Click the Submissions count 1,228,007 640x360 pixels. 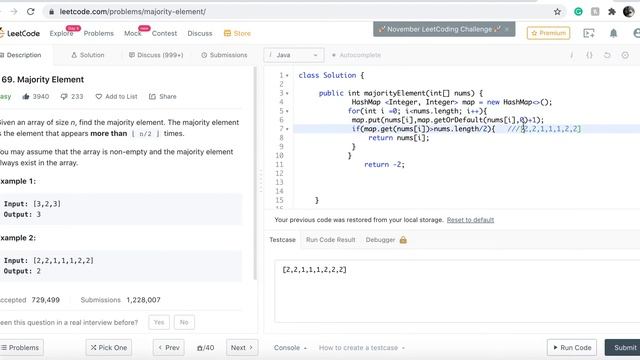pyautogui.click(x=143, y=300)
